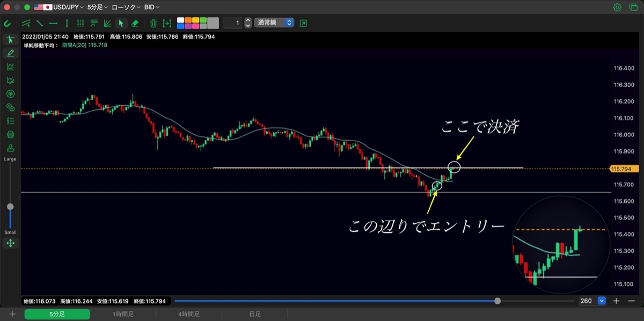Select the eraser tool
Viewport: 644px width, 321px height.
pos(135,23)
